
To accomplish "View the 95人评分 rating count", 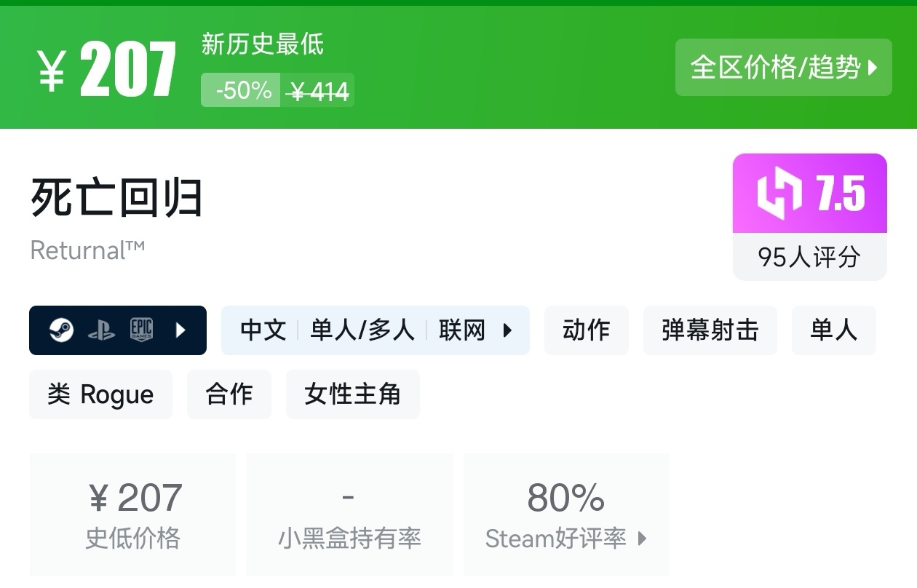I will pos(809,257).
